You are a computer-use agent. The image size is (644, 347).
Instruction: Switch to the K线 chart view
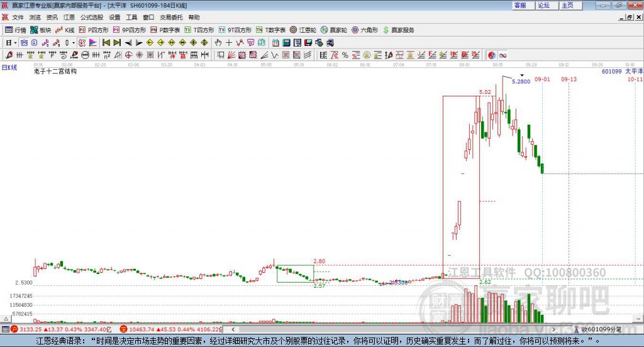pos(65,30)
